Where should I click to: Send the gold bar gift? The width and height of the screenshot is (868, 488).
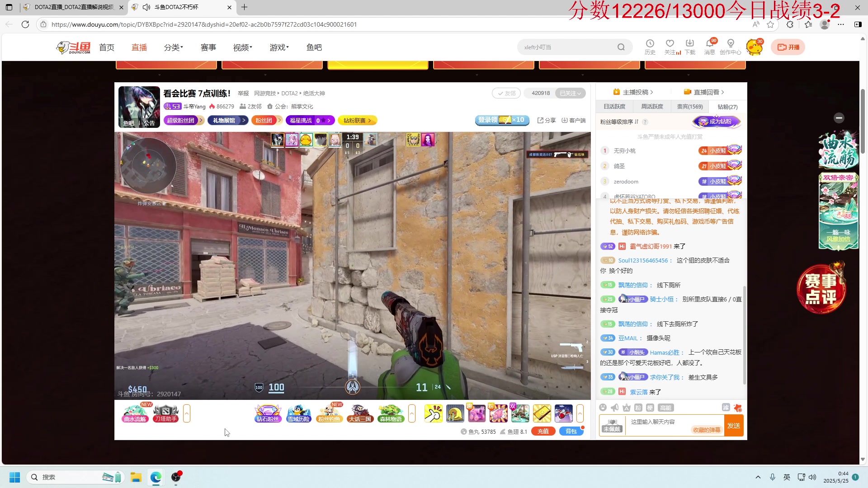coord(542,413)
